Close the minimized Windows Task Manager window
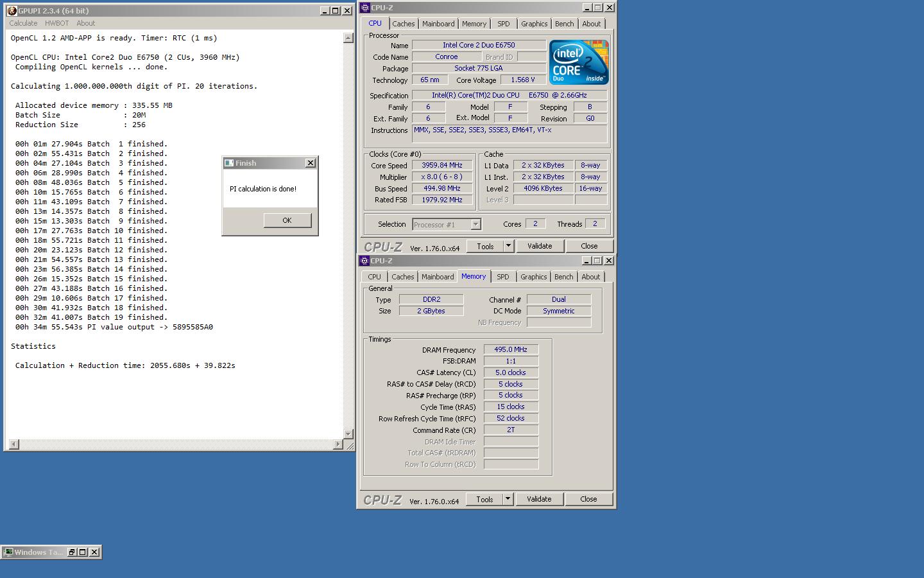Image resolution: width=924 pixels, height=578 pixels. (94, 552)
